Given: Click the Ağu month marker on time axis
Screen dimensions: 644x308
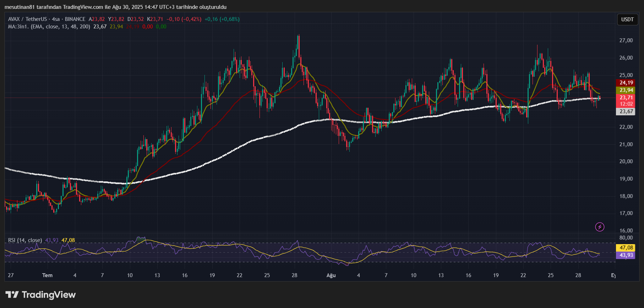Looking at the screenshot, I should [331, 275].
